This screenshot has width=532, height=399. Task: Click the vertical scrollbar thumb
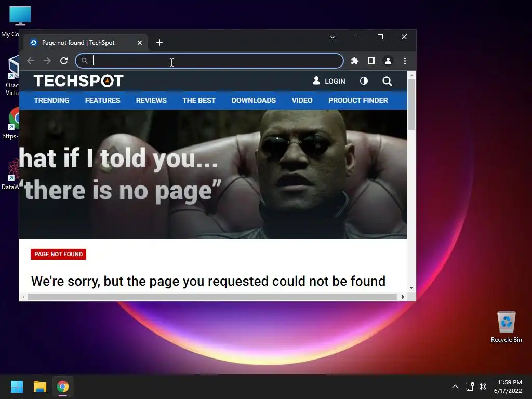point(411,104)
